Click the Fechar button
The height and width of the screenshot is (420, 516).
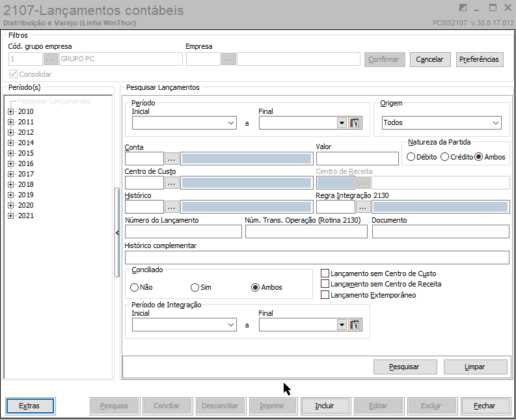[x=485, y=406]
